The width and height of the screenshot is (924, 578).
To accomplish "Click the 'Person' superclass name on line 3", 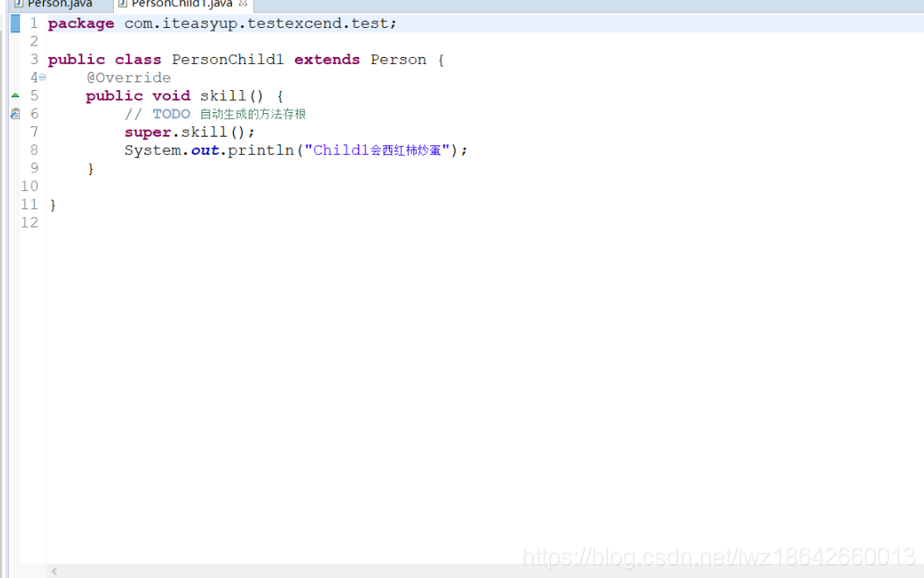I will 398,60.
